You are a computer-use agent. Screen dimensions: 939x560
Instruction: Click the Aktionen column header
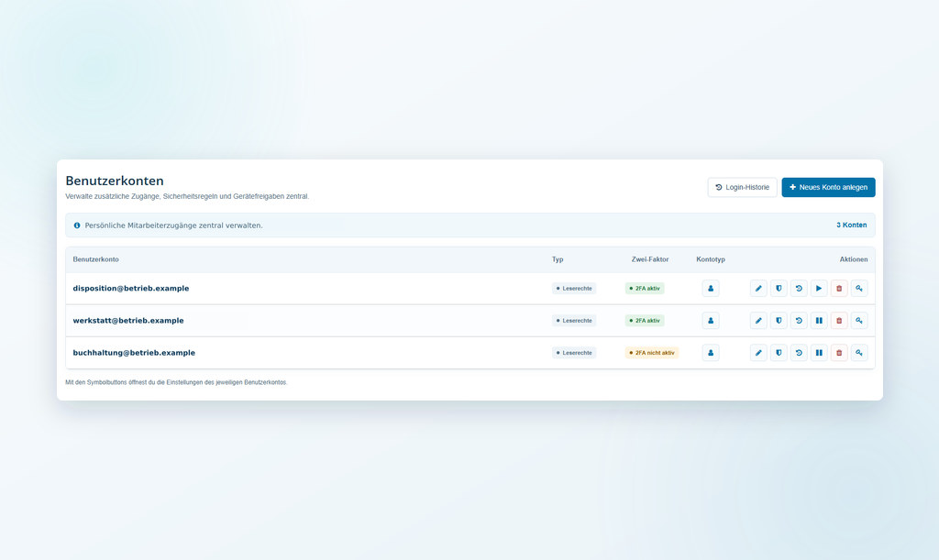click(854, 259)
